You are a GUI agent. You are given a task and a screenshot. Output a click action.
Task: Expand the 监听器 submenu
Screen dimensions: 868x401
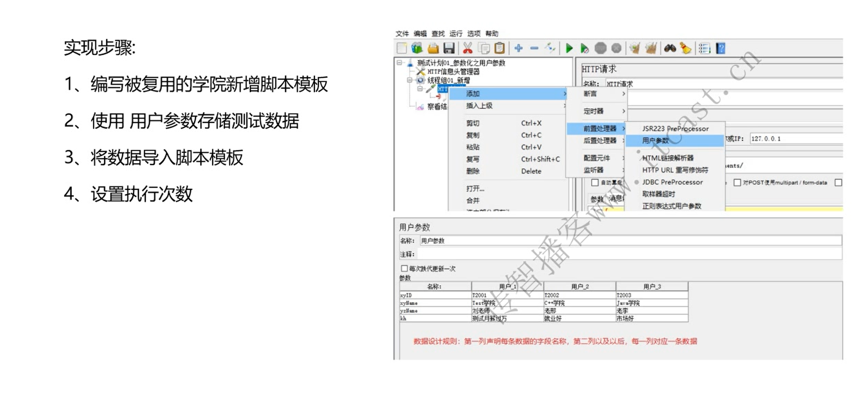(x=596, y=170)
